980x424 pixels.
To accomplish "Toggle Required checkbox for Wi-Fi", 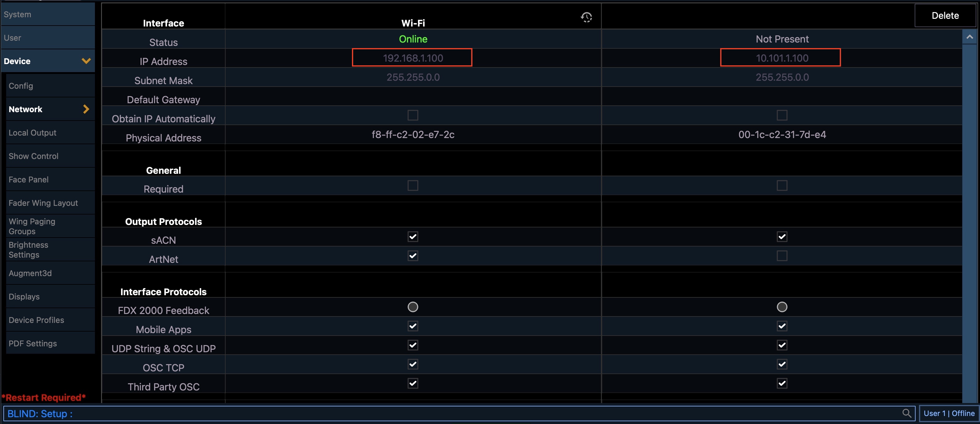I will [x=413, y=185].
